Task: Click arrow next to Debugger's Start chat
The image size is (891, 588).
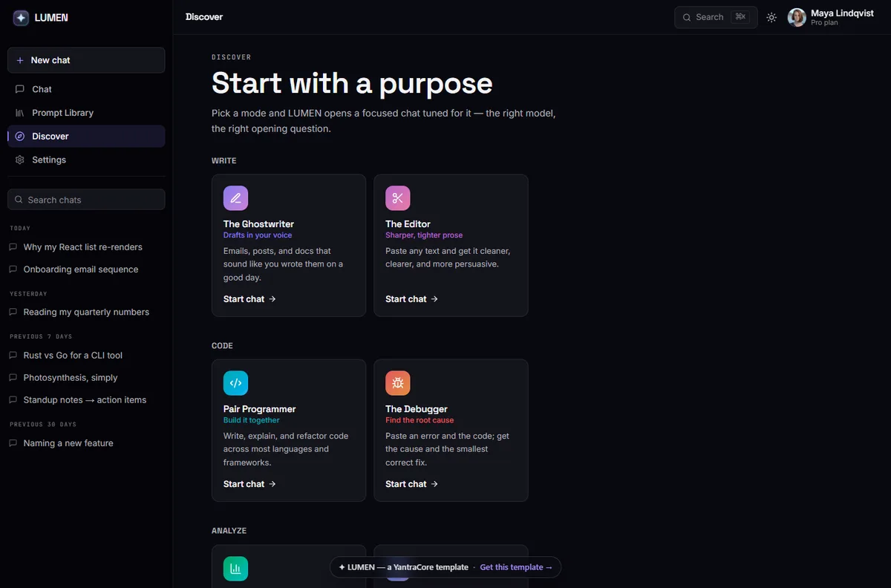Action: (434, 484)
